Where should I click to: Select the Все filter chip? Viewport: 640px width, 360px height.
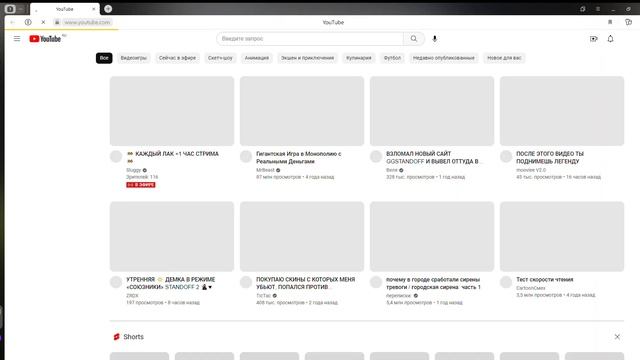tap(104, 58)
